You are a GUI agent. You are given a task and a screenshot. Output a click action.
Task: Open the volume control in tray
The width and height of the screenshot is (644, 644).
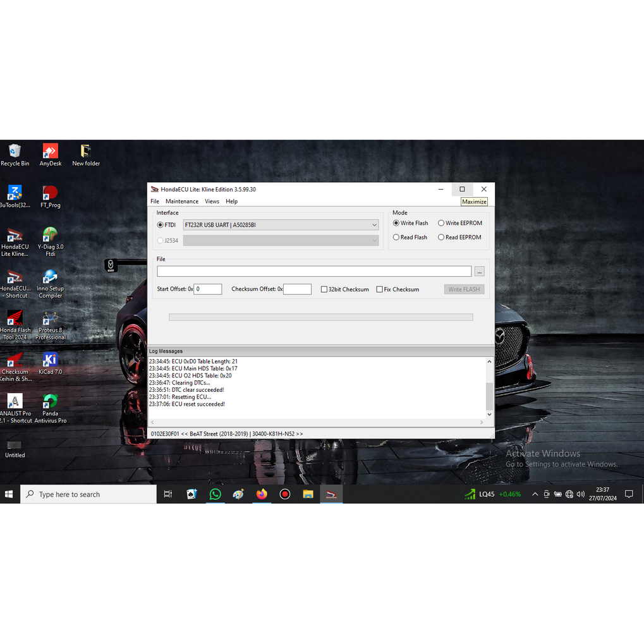pos(580,494)
